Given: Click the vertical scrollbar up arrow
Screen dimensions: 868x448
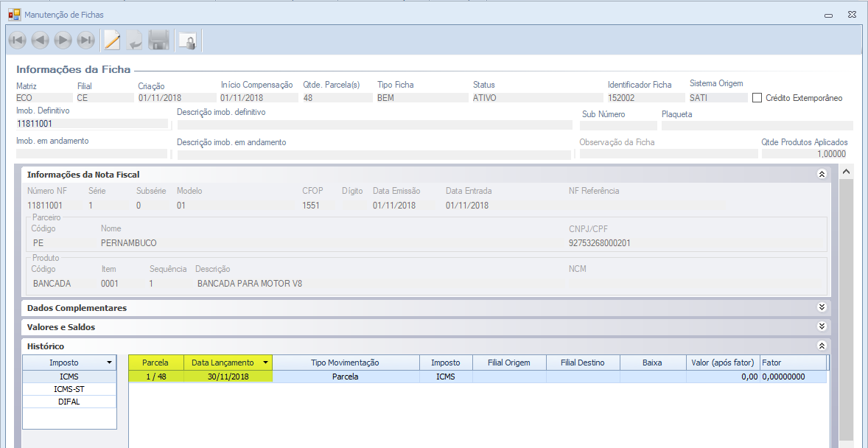Looking at the screenshot, I should pyautogui.click(x=846, y=172).
